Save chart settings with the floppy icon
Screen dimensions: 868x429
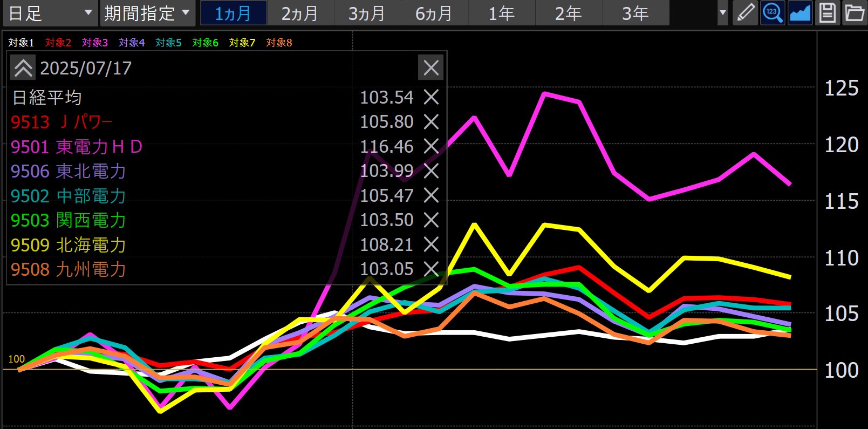tap(827, 13)
